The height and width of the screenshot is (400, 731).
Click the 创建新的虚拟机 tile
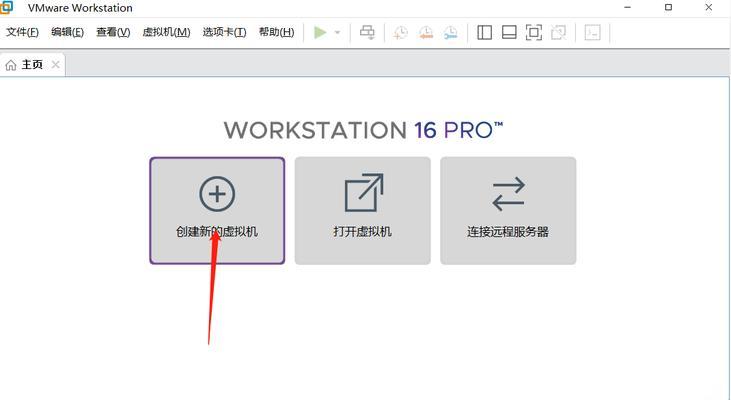[217, 211]
